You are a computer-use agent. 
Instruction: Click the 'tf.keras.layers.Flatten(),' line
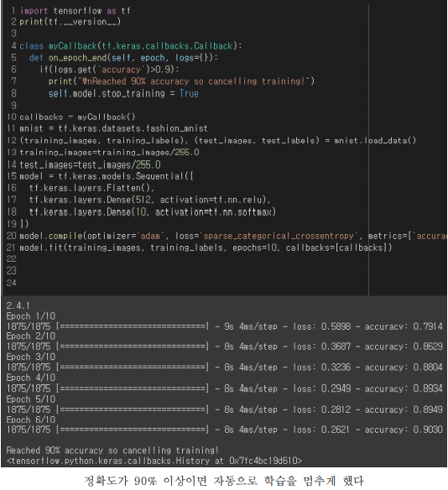(x=91, y=188)
